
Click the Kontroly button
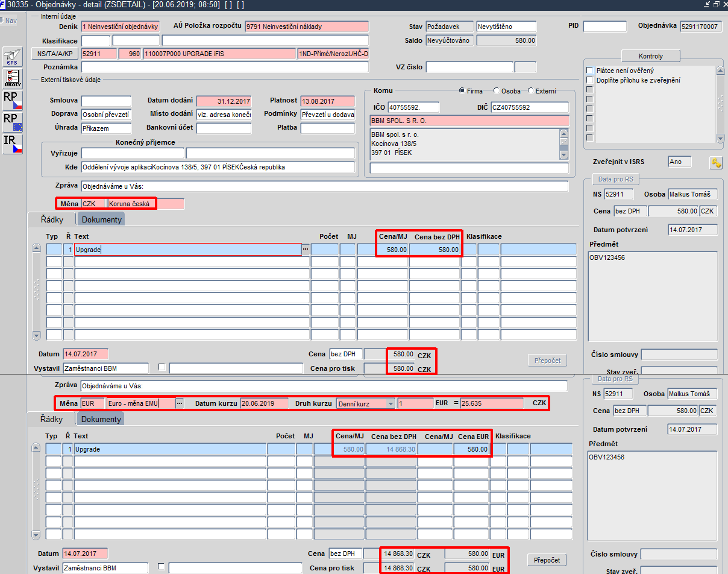coord(651,56)
